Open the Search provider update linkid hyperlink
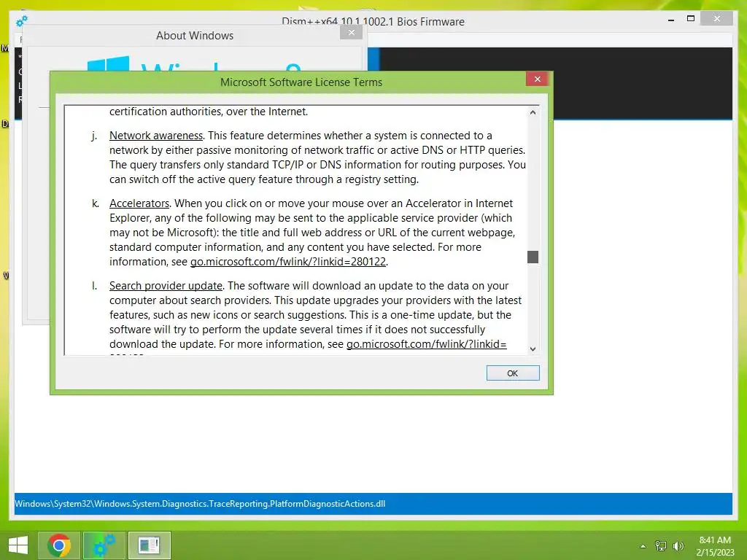747x560 pixels. pos(426,344)
